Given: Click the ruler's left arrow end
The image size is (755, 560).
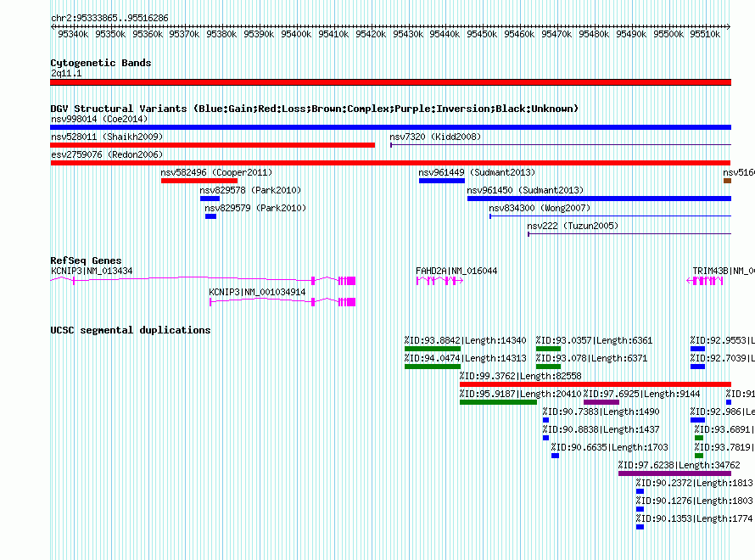Looking at the screenshot, I should pyautogui.click(x=53, y=26).
